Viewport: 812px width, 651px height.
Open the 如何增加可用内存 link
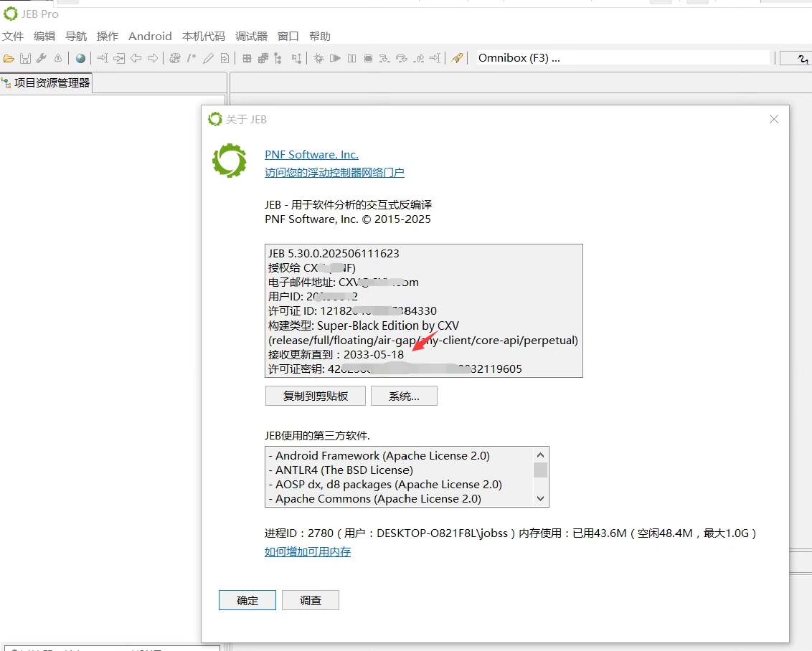coord(308,551)
